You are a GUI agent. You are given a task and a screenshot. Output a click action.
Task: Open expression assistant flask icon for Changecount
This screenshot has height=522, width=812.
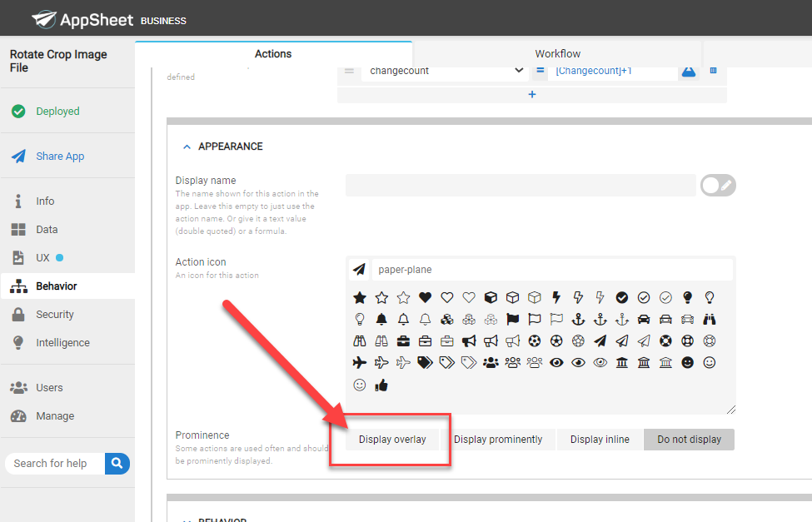point(688,71)
